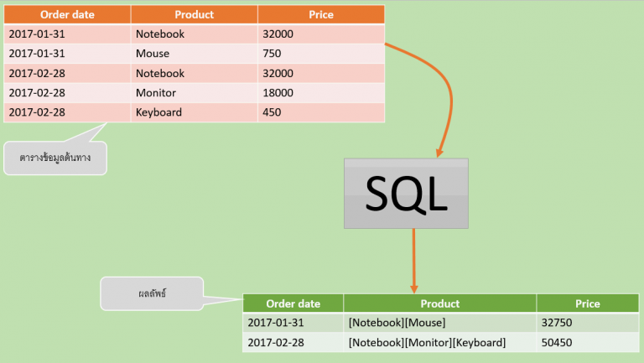This screenshot has width=644, height=363.
Task: Select the date cell in the Keyboard row
Action: [x=67, y=112]
